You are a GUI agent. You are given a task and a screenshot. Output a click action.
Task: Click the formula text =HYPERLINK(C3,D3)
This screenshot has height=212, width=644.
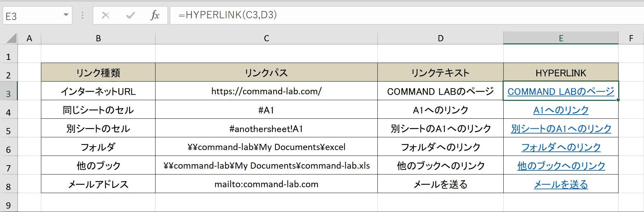228,15
